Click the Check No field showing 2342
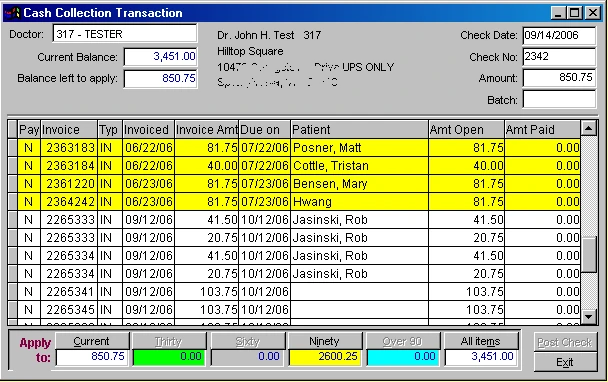Screen dimensions: 608x382 coord(559,57)
